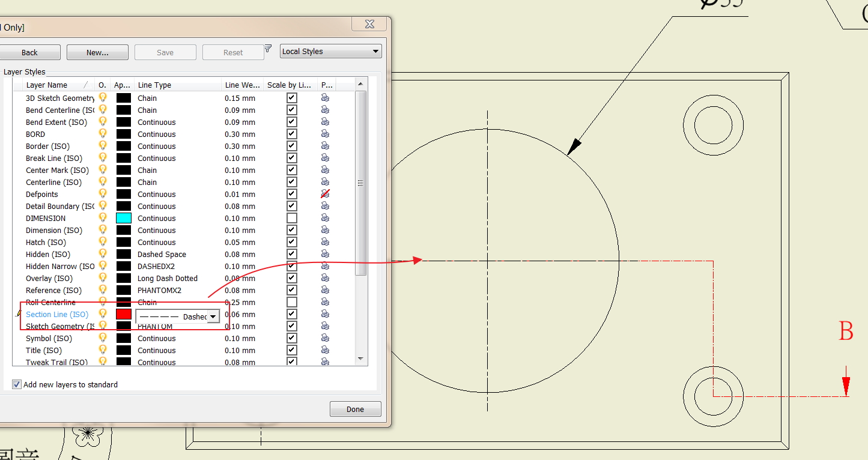This screenshot has height=460, width=868.
Task: Uncheck Add new layers to standard
Action: (17, 384)
